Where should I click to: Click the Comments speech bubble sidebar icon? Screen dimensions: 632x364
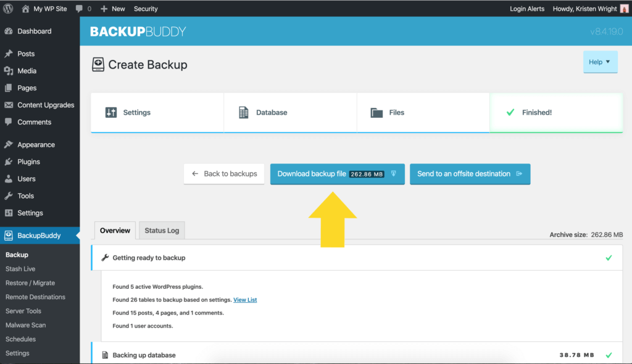pos(9,122)
